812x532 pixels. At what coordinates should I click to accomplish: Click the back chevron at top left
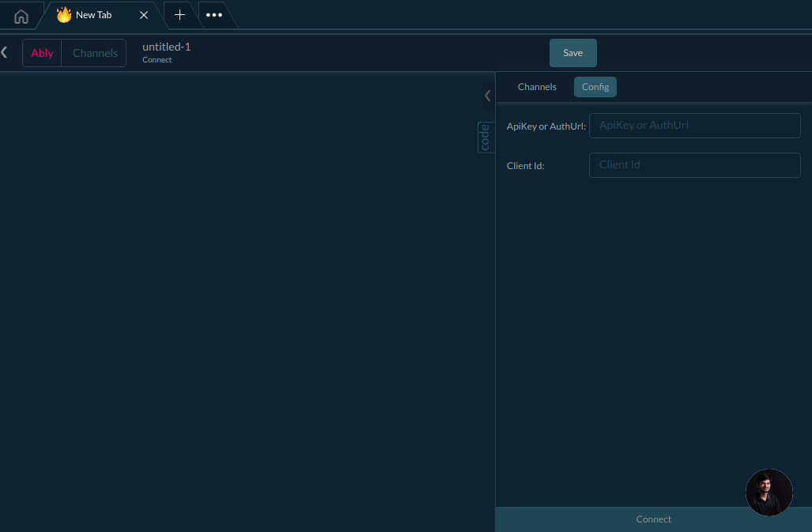[5, 52]
